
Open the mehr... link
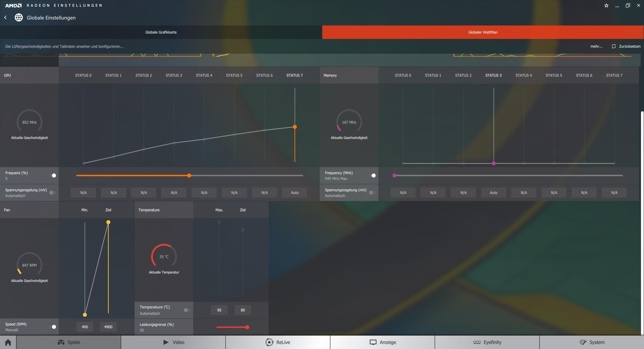pos(596,46)
